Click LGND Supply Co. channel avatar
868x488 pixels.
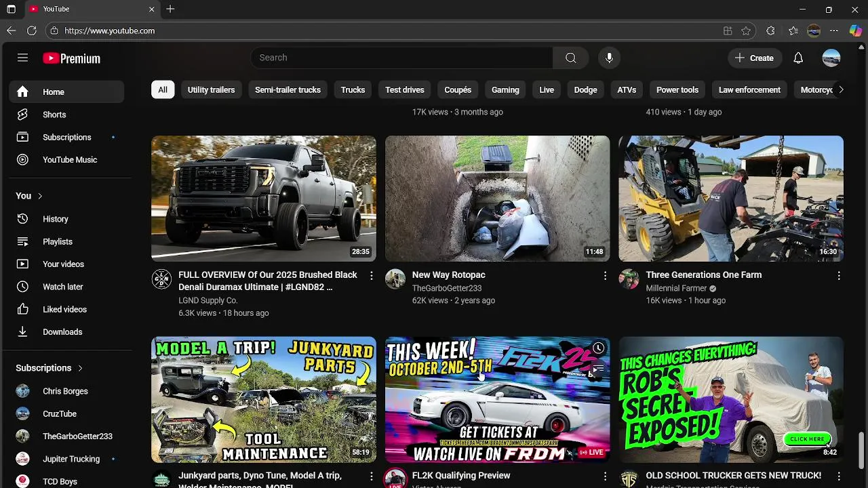click(161, 279)
